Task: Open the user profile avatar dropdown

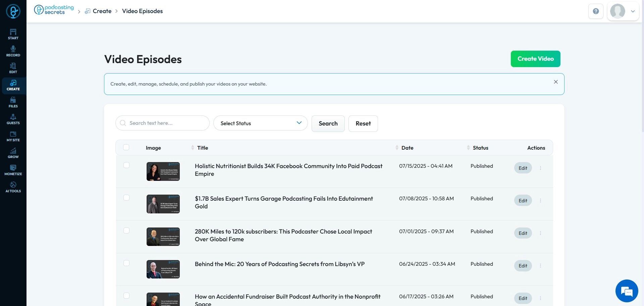Action: tap(623, 11)
